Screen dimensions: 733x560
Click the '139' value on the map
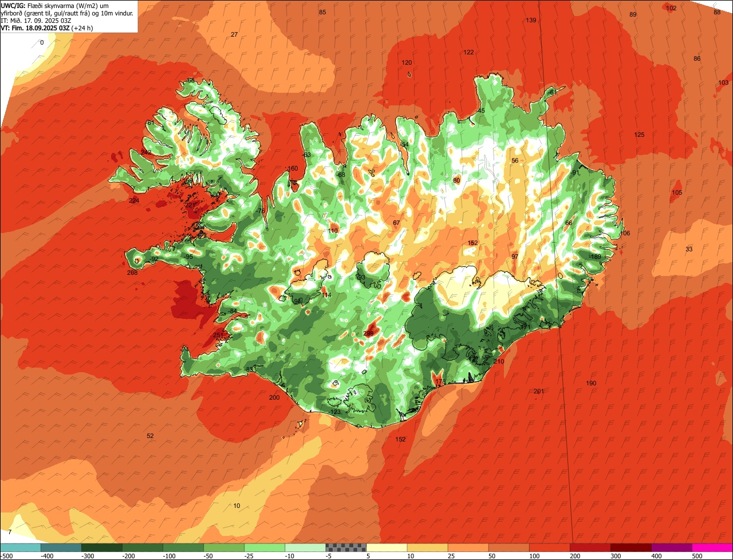coord(531,20)
